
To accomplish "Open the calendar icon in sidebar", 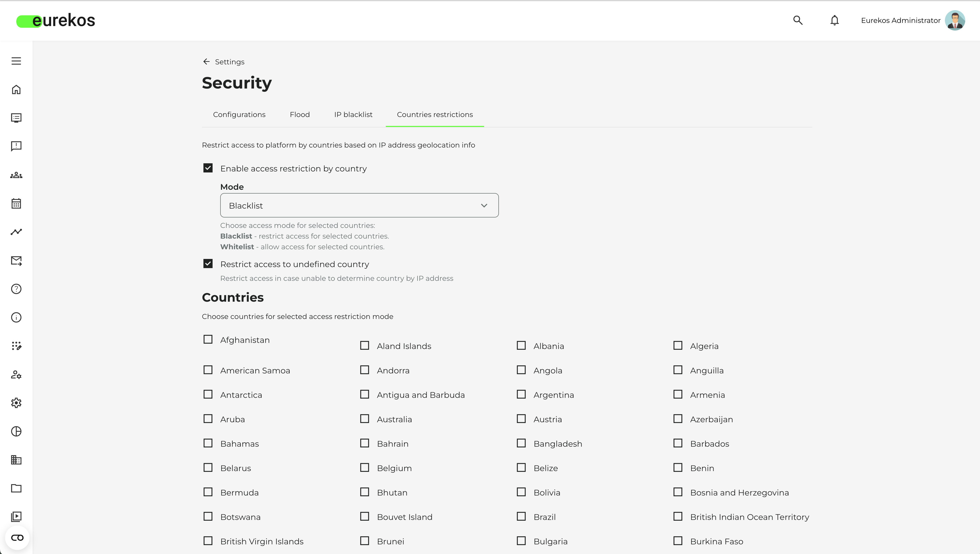I will point(16,203).
